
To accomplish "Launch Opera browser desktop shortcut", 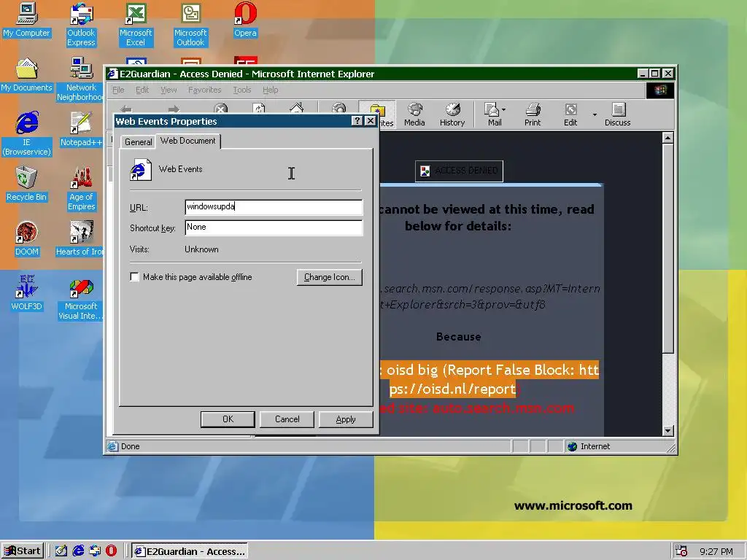I will (245, 20).
